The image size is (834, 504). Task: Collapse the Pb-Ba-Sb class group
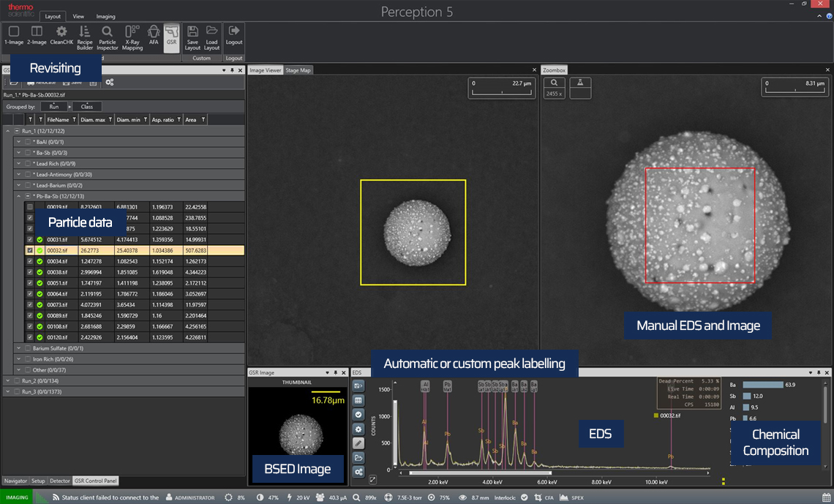18,196
